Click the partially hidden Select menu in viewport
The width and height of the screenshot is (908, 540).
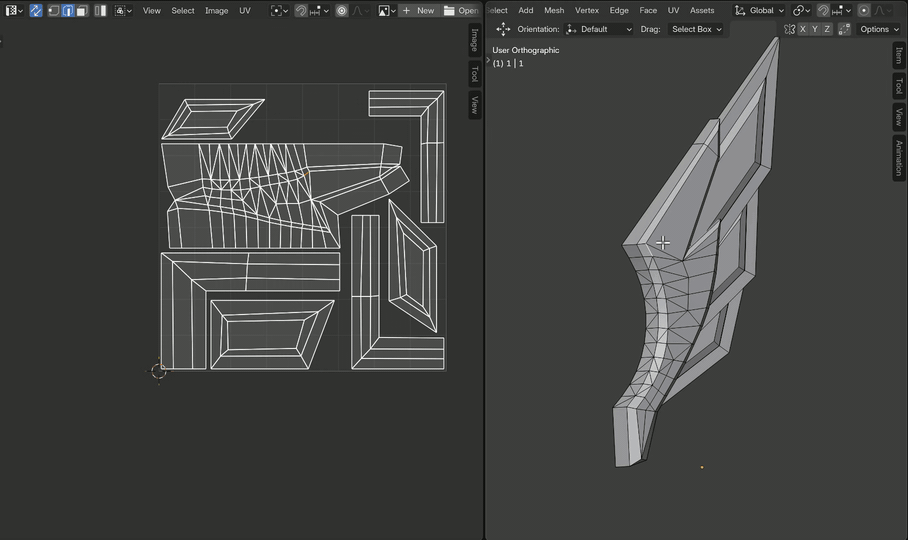click(x=497, y=10)
